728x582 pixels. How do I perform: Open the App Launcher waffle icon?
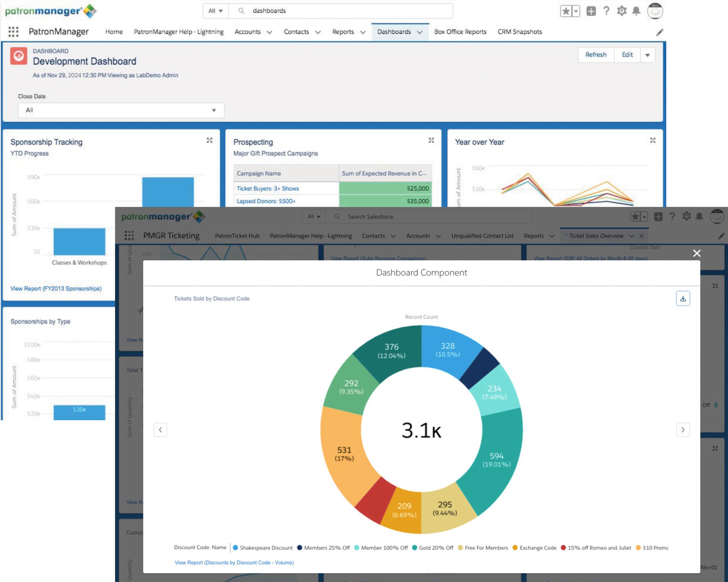click(13, 32)
